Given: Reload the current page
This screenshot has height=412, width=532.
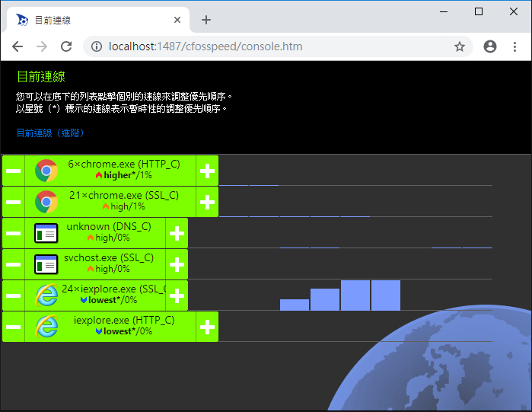Looking at the screenshot, I should pyautogui.click(x=66, y=46).
